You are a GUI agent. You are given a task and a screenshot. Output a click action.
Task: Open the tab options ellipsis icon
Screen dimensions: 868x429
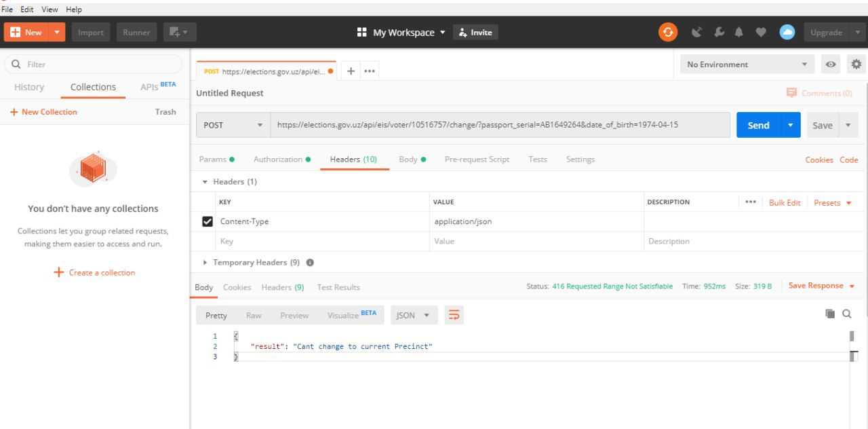(x=370, y=71)
